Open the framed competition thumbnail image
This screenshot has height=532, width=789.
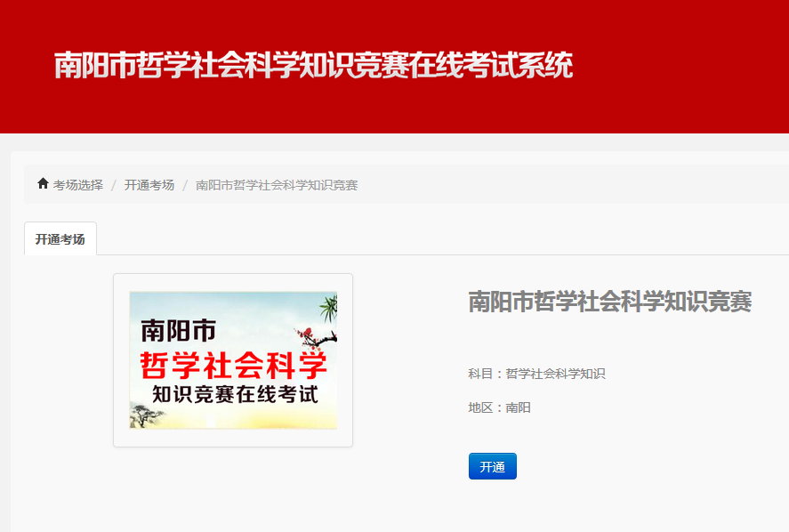coord(233,359)
